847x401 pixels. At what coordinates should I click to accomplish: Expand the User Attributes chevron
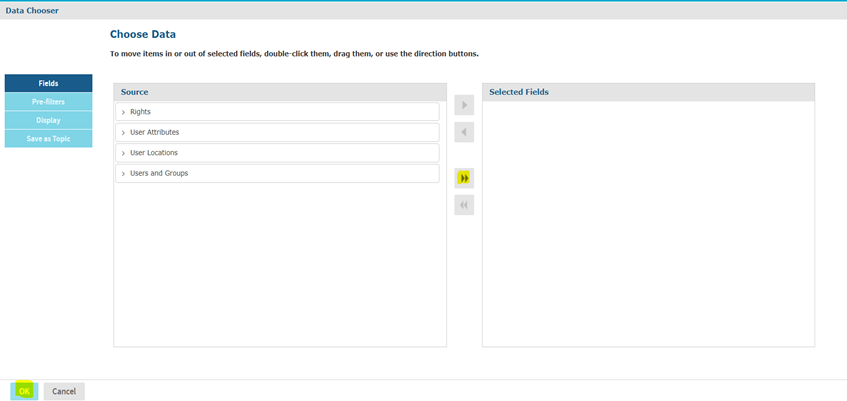(x=123, y=132)
